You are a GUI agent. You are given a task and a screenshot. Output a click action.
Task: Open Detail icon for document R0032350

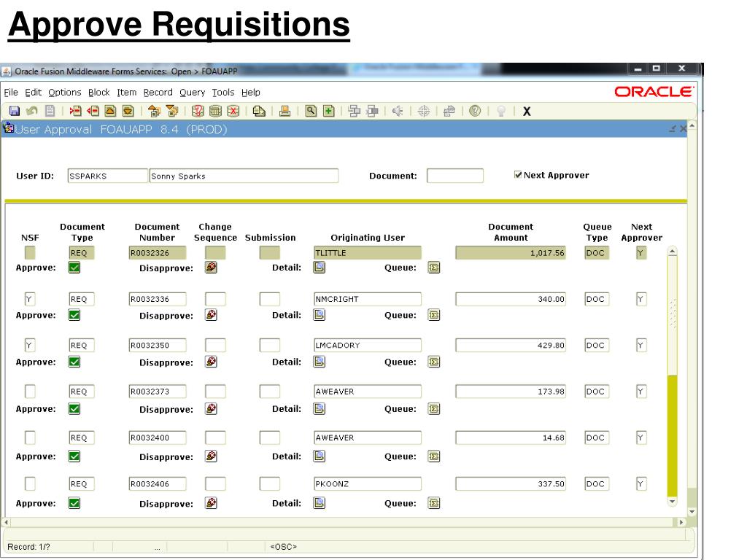click(x=320, y=362)
